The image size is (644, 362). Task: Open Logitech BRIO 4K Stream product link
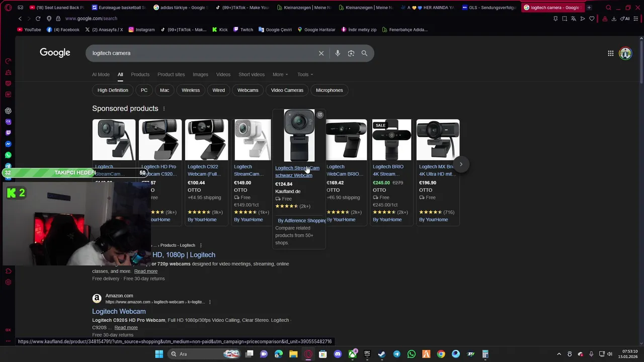click(x=388, y=170)
